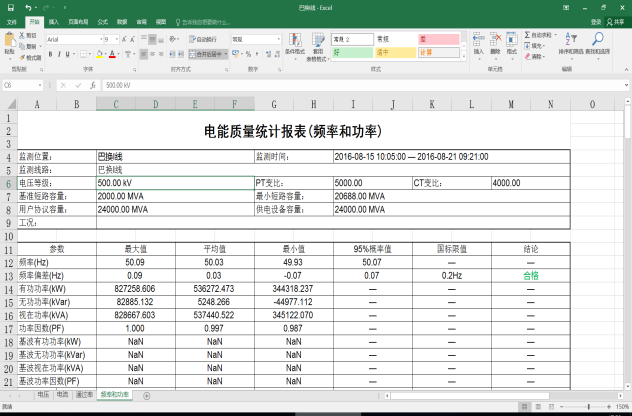Image resolution: width=632 pixels, height=416 pixels.
Task: Toggle bottom vertical alignment
Action: pyautogui.click(x=161, y=39)
